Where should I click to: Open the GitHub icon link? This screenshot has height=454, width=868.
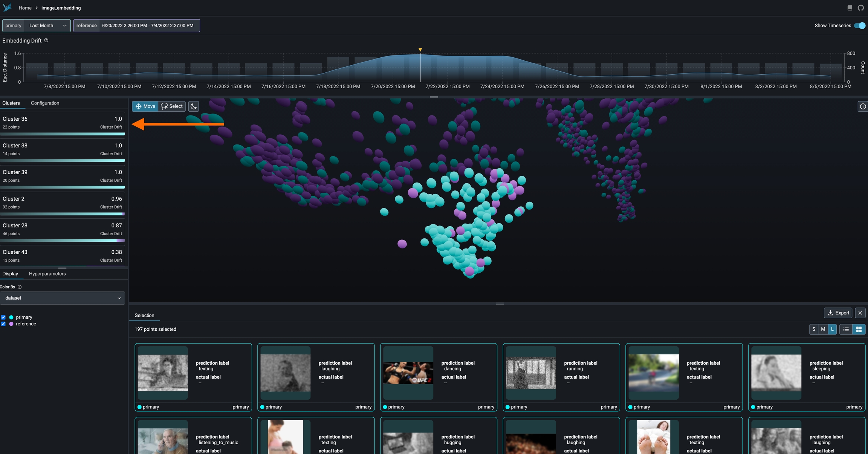860,8
